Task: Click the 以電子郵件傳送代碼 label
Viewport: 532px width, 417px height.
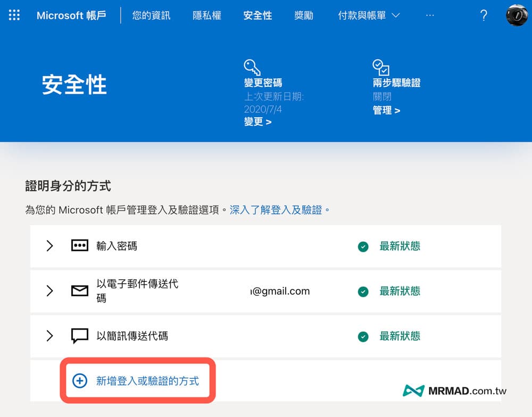Action: click(x=137, y=291)
